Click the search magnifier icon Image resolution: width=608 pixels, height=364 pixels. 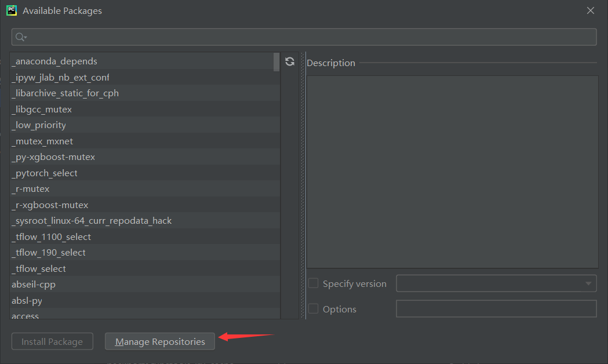(20, 37)
